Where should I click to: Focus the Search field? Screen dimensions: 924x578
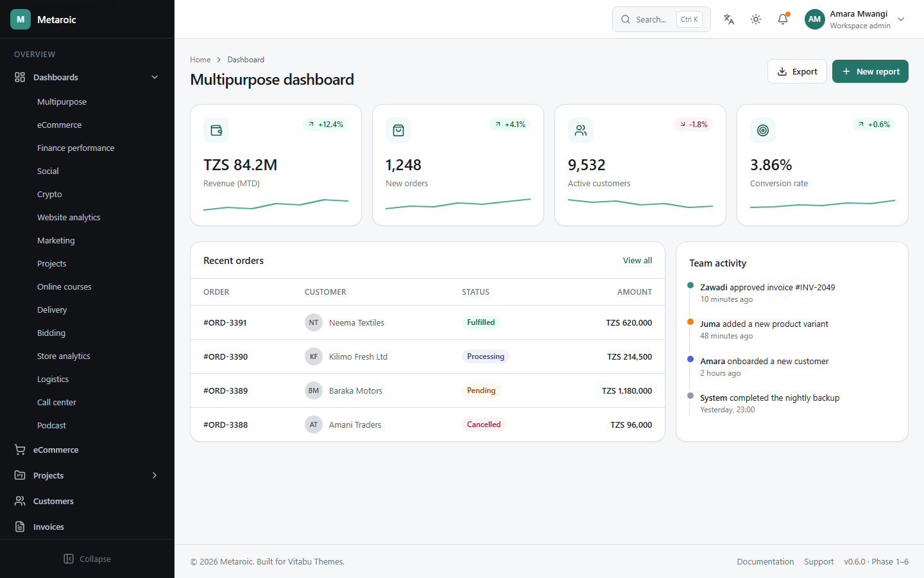tap(661, 19)
